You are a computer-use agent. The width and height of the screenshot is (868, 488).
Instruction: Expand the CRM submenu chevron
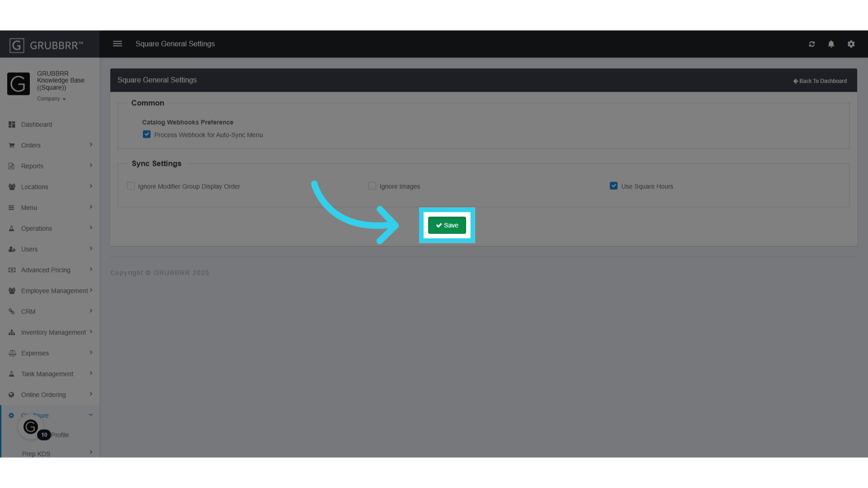pyautogui.click(x=91, y=311)
